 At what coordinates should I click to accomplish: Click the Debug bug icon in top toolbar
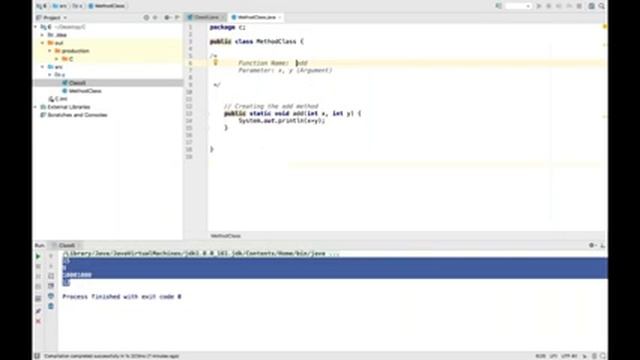pos(549,6)
